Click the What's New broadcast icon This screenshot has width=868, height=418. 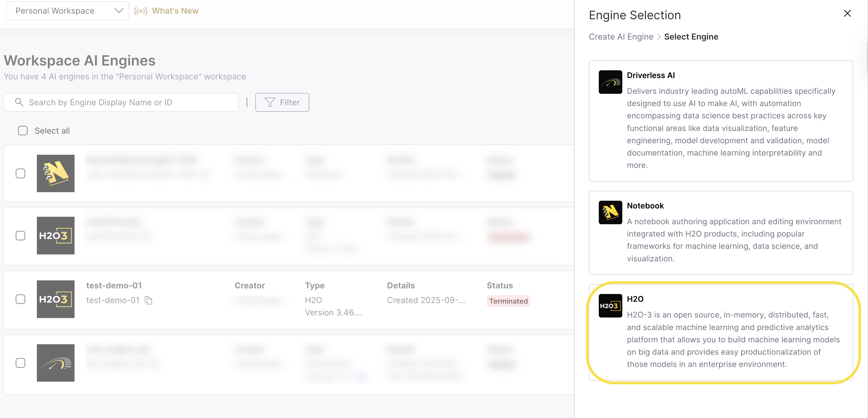[x=140, y=11]
